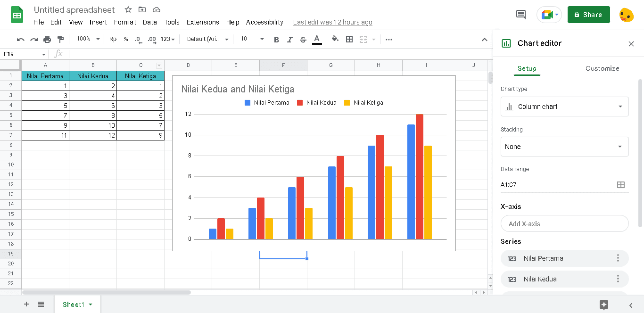The width and height of the screenshot is (644, 313).
Task: Open the text color picker
Action: click(317, 40)
